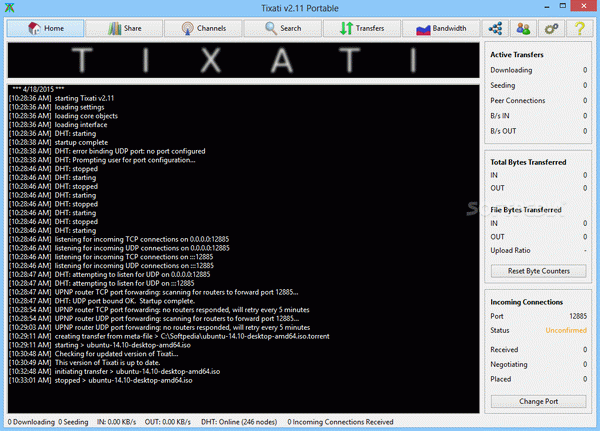600x431 pixels.
Task: Click the Unconfirmed status value
Action: pyautogui.click(x=566, y=330)
